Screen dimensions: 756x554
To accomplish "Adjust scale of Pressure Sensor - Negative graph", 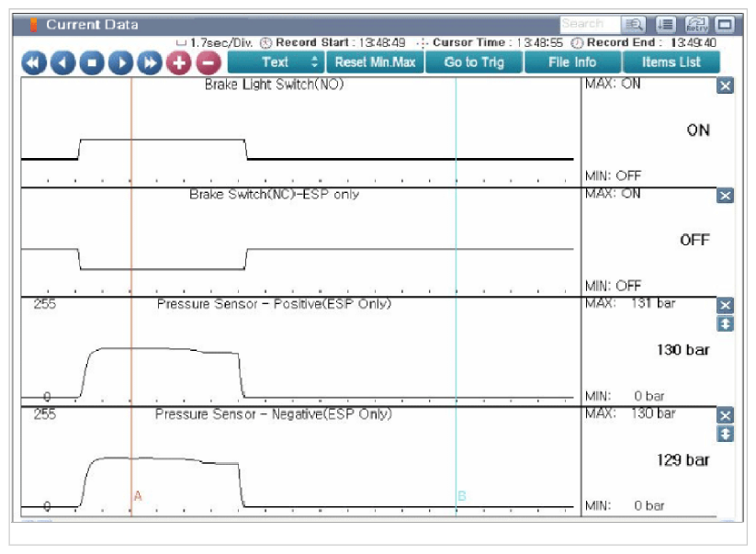I will point(725,434).
